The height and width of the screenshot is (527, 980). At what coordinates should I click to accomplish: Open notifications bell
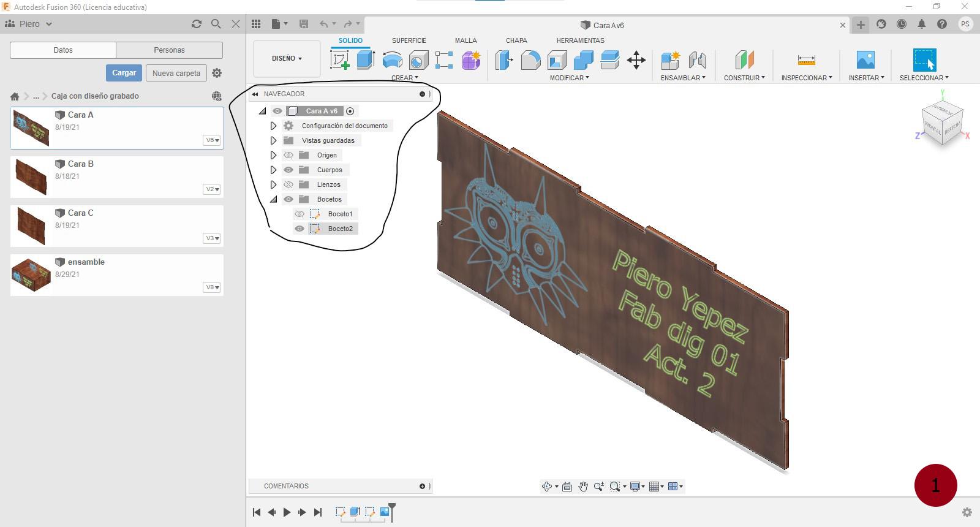pos(922,24)
